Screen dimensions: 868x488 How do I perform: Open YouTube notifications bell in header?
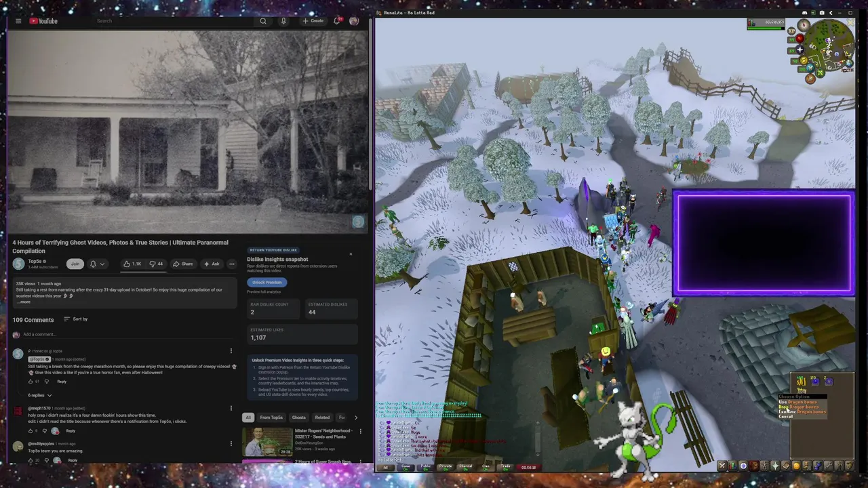[336, 21]
